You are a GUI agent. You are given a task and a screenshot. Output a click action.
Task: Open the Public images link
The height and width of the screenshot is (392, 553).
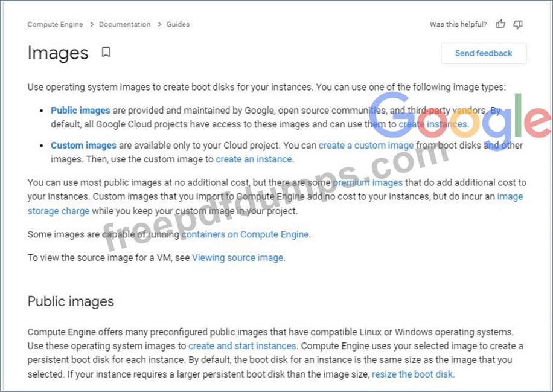tap(80, 111)
